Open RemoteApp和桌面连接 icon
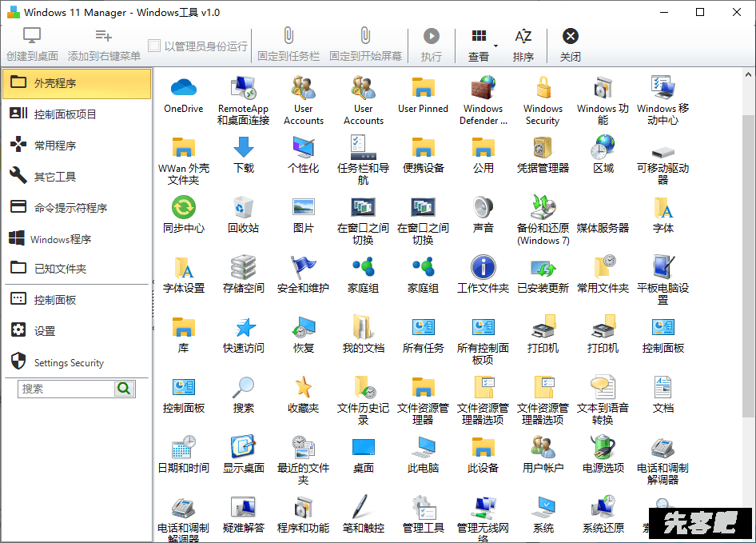Image resolution: width=756 pixels, height=543 pixels. pos(244,88)
